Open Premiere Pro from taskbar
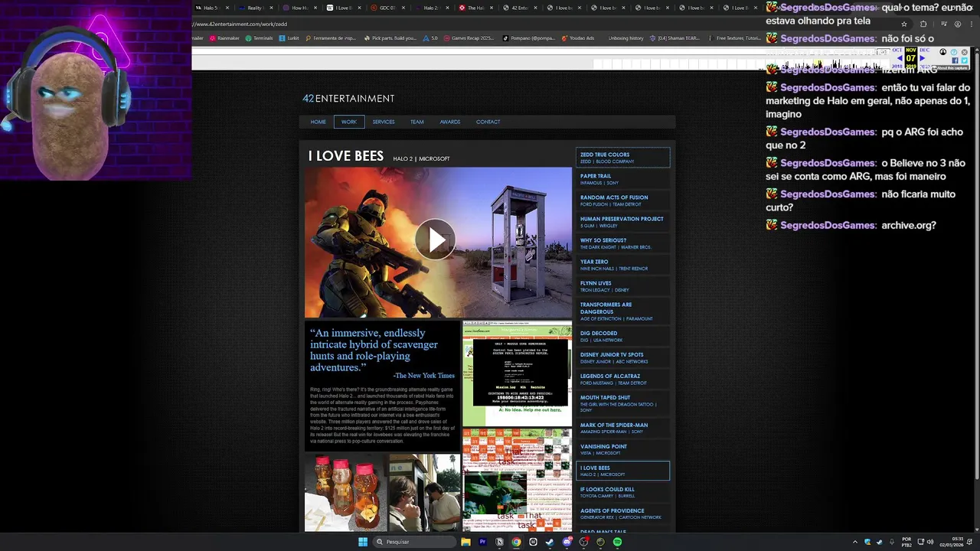980x551 pixels. click(x=482, y=542)
